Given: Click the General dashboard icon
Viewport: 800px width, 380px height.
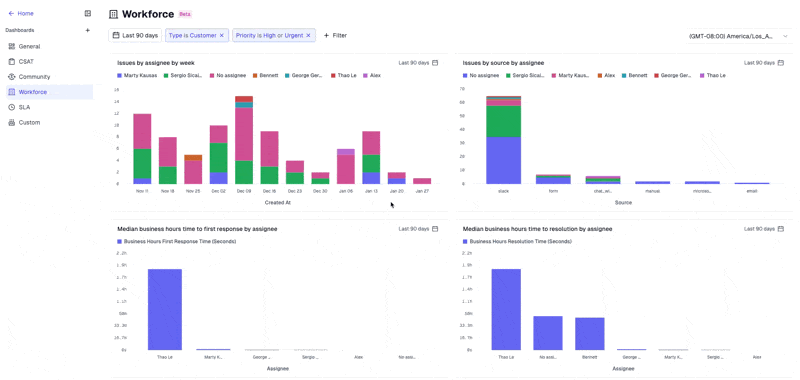Looking at the screenshot, I should [12, 46].
